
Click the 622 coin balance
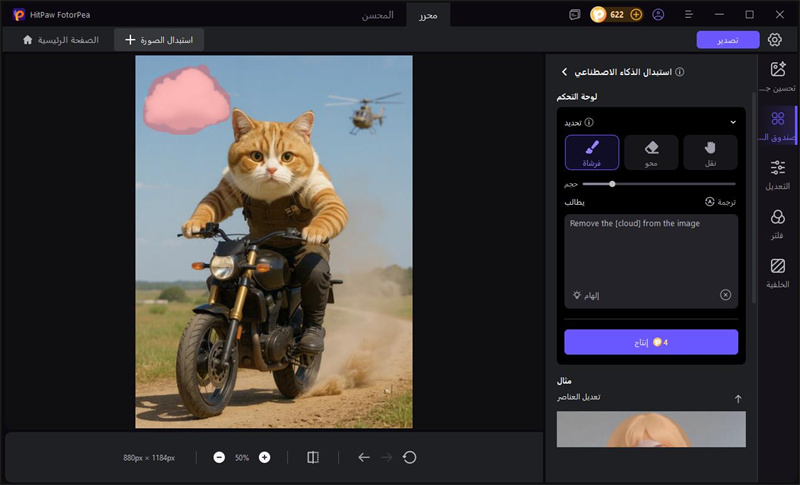tap(617, 15)
